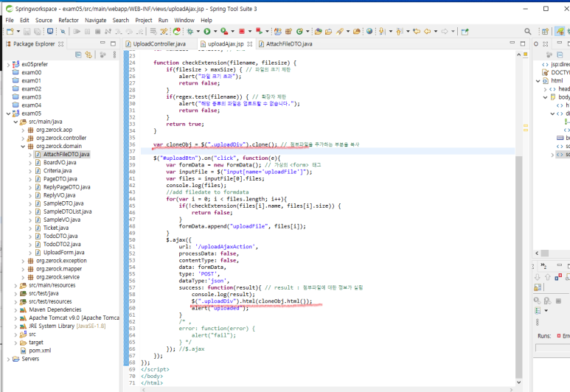Select the exam03 project

[x=31, y=97]
